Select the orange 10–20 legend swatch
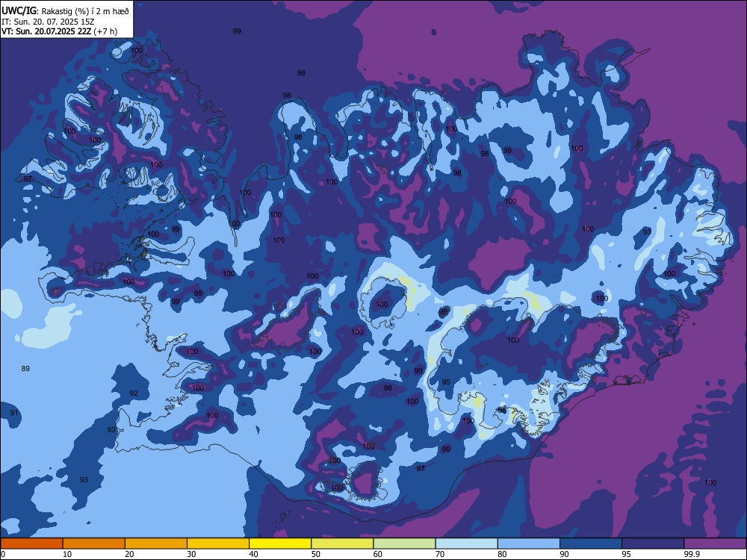Viewport: 747px width, 560px height. click(x=94, y=544)
